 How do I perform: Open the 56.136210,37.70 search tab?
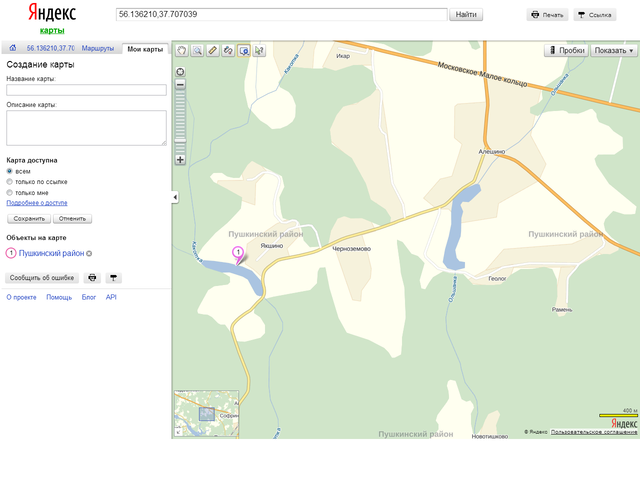[51, 48]
